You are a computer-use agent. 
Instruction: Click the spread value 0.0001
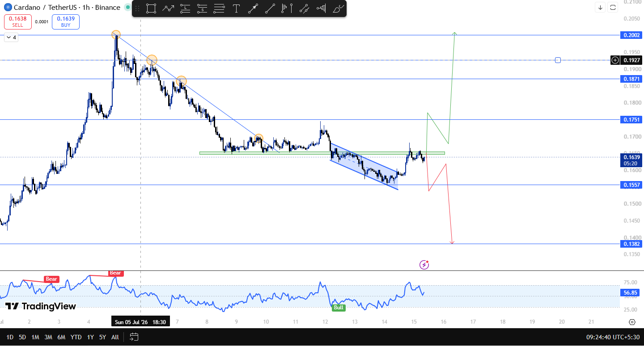[x=42, y=22]
